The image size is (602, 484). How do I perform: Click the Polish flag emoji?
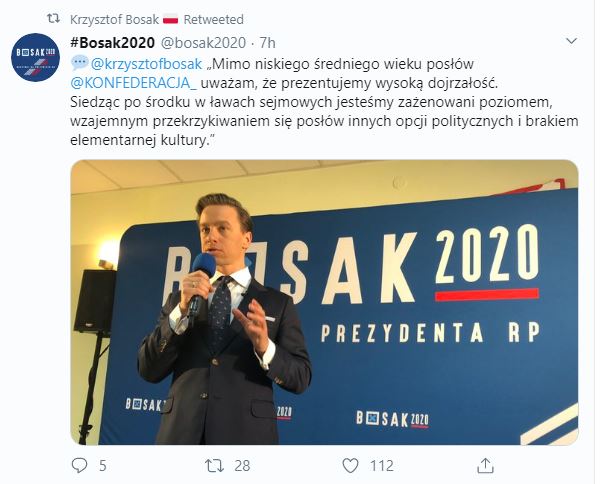point(170,19)
